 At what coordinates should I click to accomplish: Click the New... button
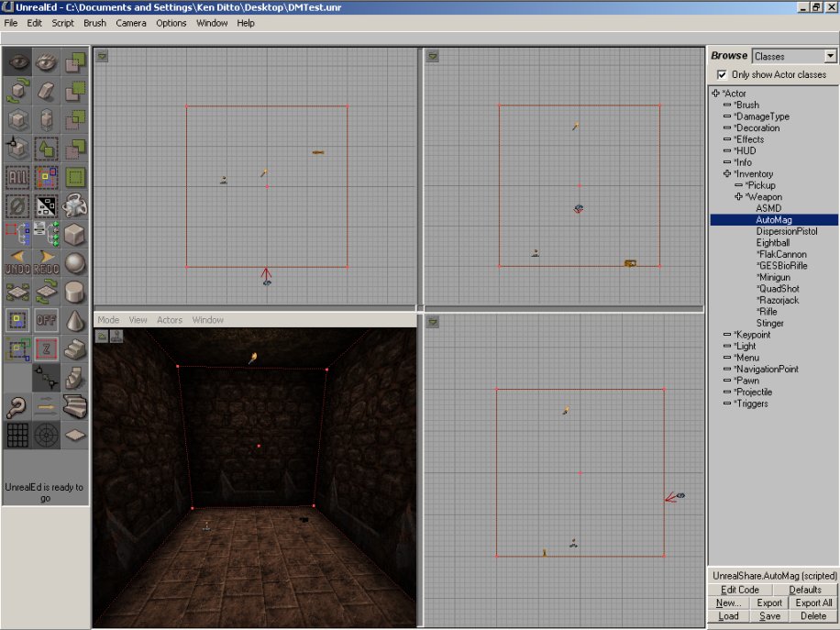click(728, 602)
